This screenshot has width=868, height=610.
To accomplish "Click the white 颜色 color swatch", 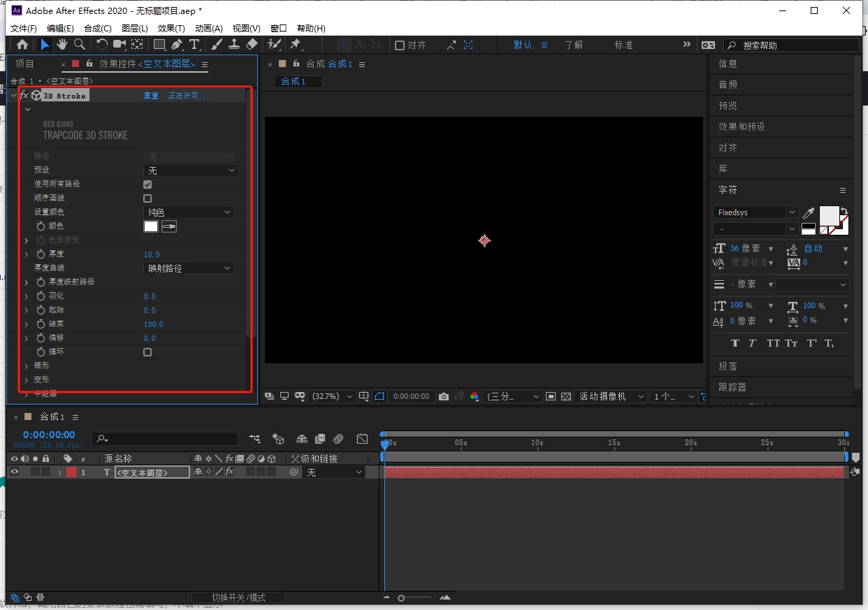I will [151, 226].
